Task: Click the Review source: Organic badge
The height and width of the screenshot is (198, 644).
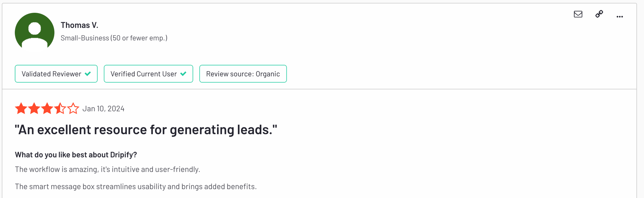Action: tap(243, 74)
